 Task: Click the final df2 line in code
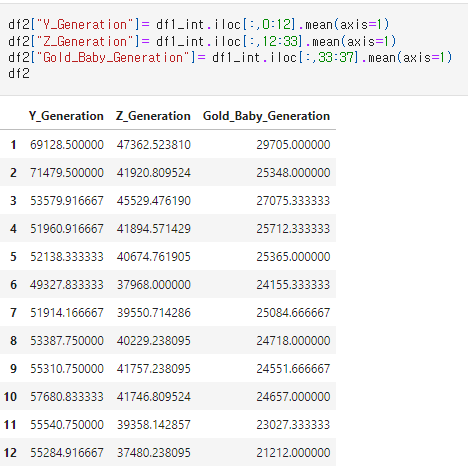click(x=19, y=73)
